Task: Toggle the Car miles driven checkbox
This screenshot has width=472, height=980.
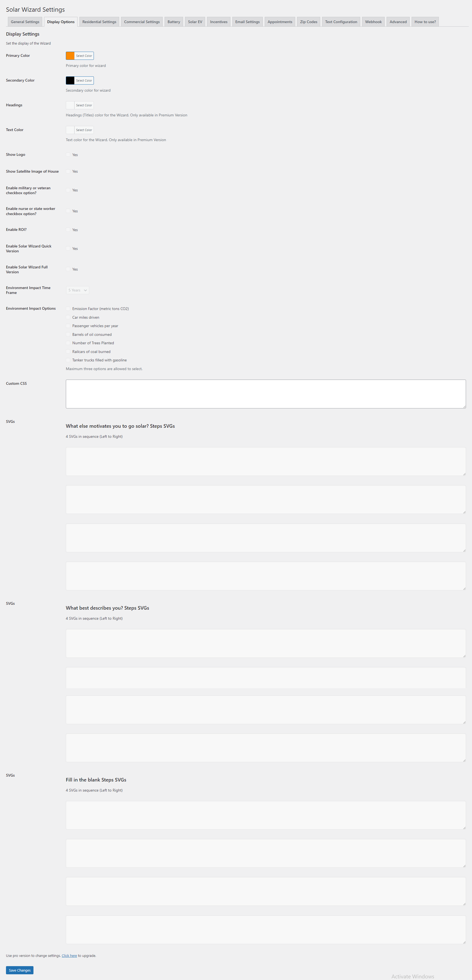Action: (x=69, y=317)
